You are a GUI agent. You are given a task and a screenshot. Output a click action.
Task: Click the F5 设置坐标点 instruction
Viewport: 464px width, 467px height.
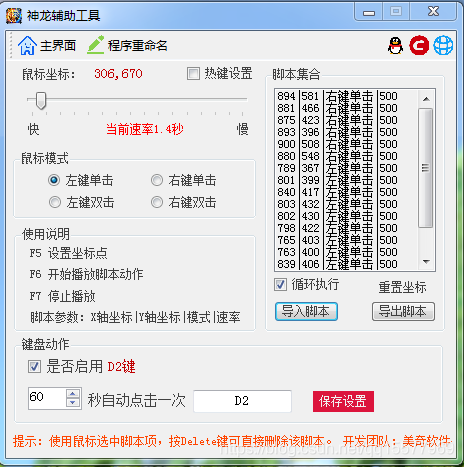click(x=69, y=253)
